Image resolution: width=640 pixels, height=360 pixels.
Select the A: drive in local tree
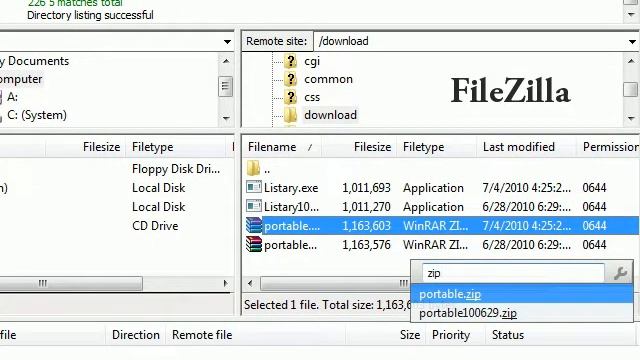[12, 97]
